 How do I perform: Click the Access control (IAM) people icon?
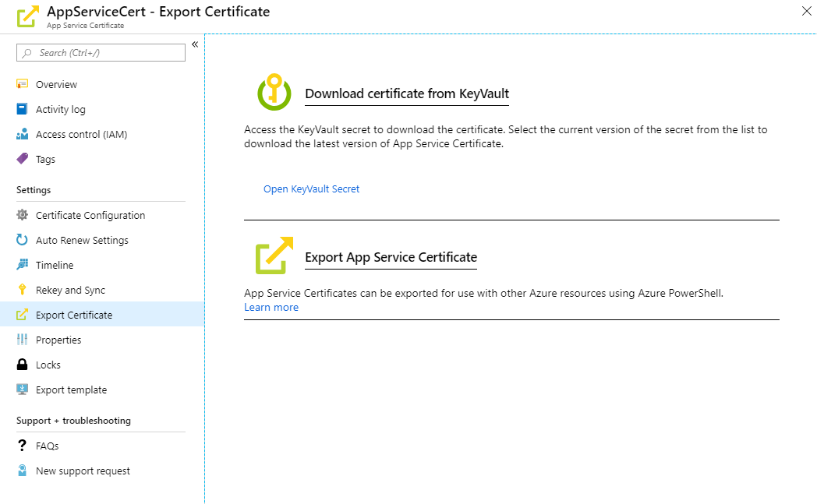coord(22,134)
